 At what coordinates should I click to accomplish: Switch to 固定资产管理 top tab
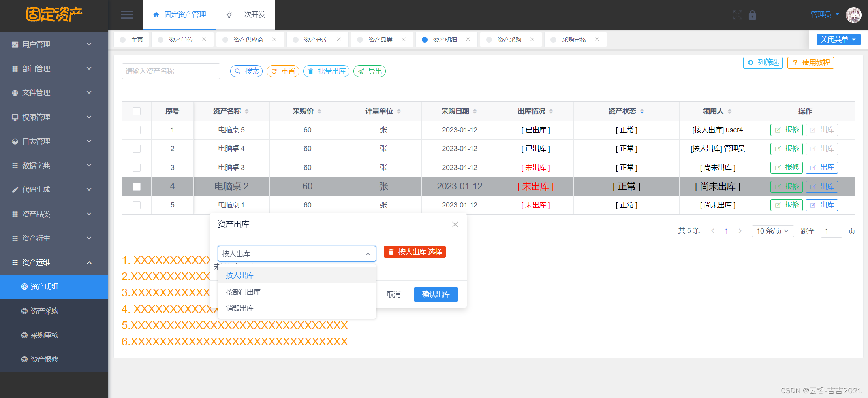pos(179,15)
